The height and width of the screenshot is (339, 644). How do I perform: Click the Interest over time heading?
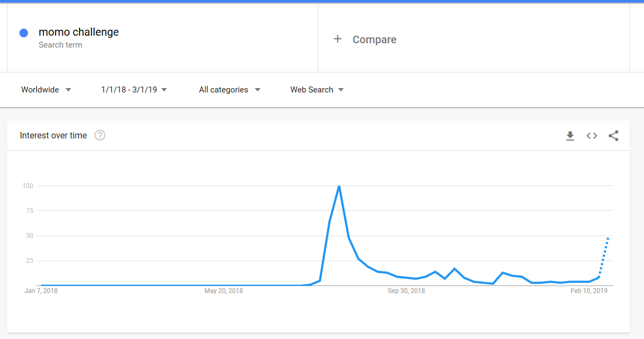54,135
